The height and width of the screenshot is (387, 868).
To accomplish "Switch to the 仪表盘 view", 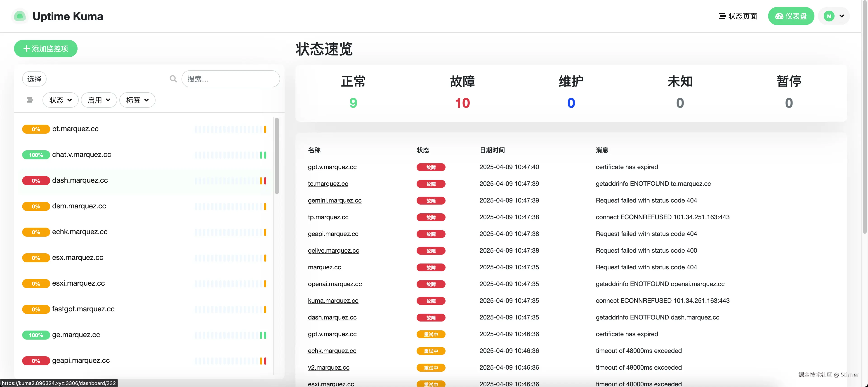I will [x=791, y=16].
